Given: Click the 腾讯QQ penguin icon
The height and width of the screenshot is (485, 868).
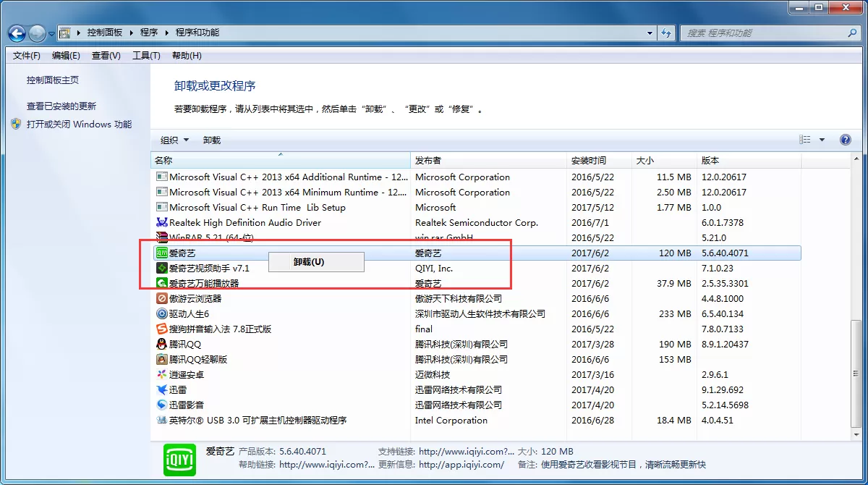Looking at the screenshot, I should (x=162, y=345).
